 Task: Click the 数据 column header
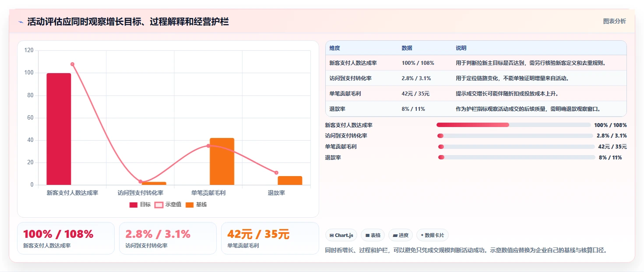[407, 48]
